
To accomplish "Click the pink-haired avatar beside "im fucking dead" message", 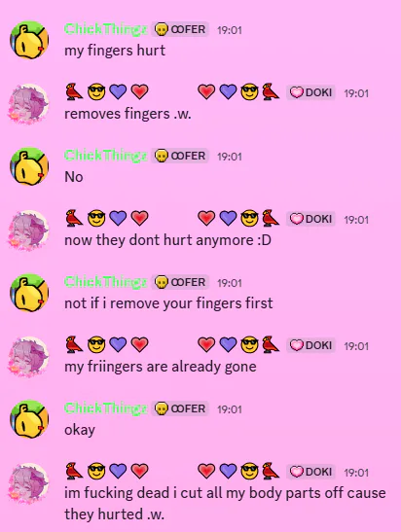I will [29, 482].
